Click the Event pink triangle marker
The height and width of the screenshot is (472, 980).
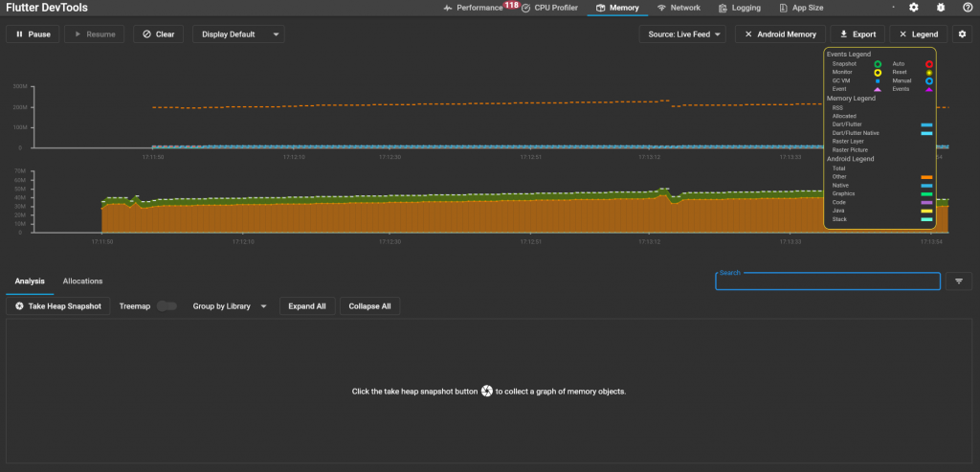click(878, 89)
